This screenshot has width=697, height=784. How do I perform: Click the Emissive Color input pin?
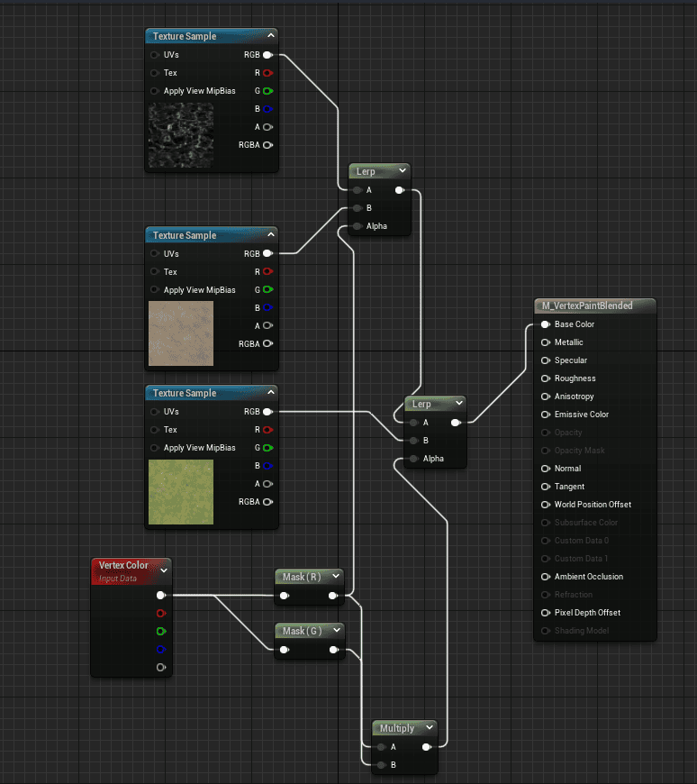coord(546,415)
